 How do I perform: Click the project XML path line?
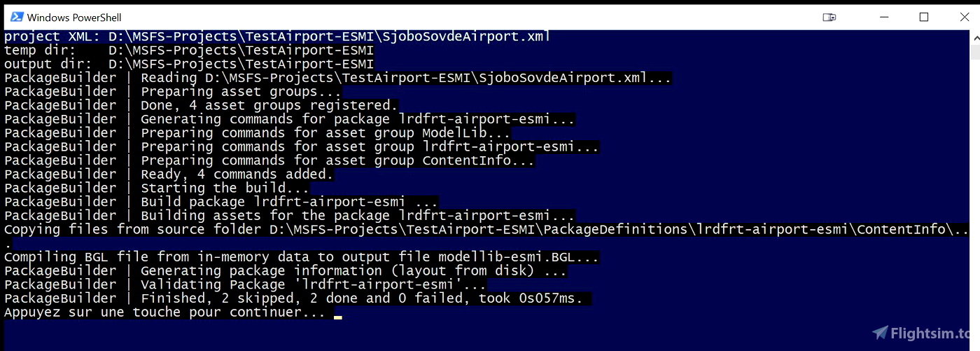tap(277, 36)
